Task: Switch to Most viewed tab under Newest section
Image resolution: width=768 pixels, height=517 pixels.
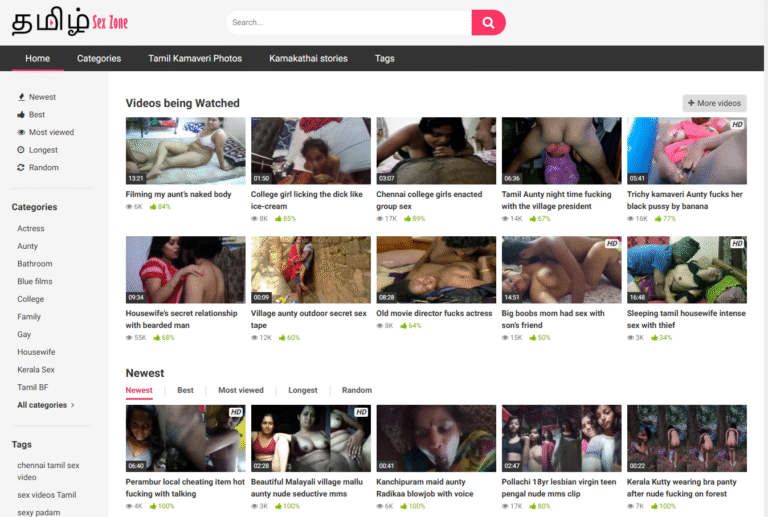Action: click(241, 390)
